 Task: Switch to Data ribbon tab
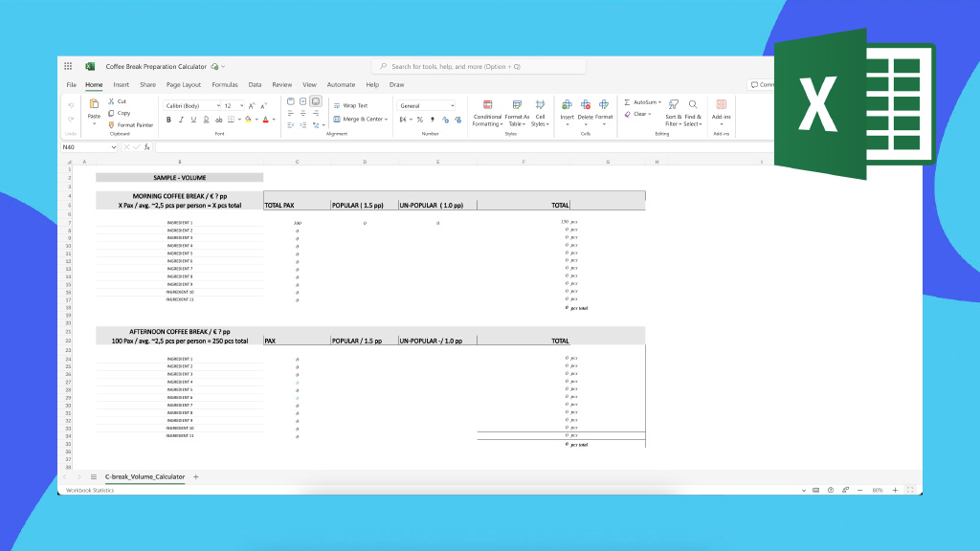[x=255, y=84]
